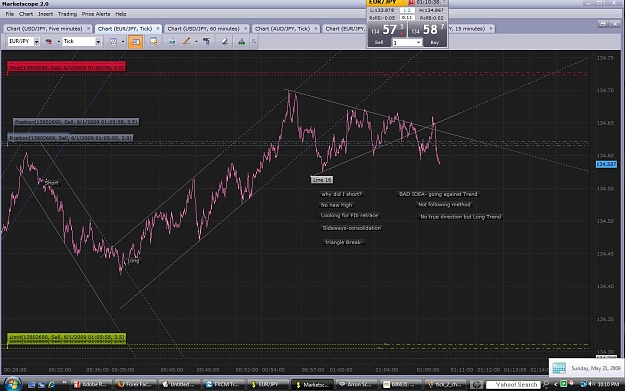Select the Position label dated 01:05:05

(x=70, y=138)
